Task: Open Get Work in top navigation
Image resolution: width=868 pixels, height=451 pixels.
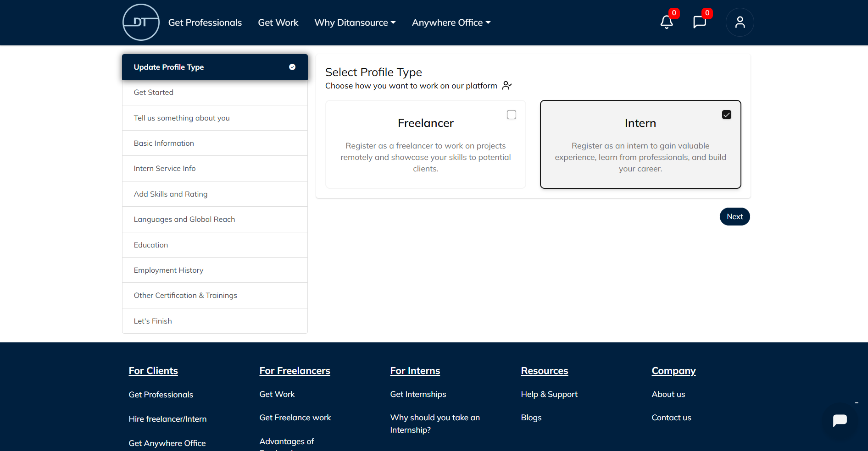Action: pos(278,22)
